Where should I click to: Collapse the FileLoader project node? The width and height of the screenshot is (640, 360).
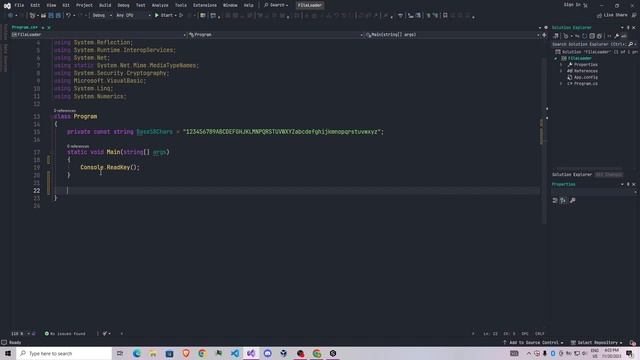tap(556, 58)
